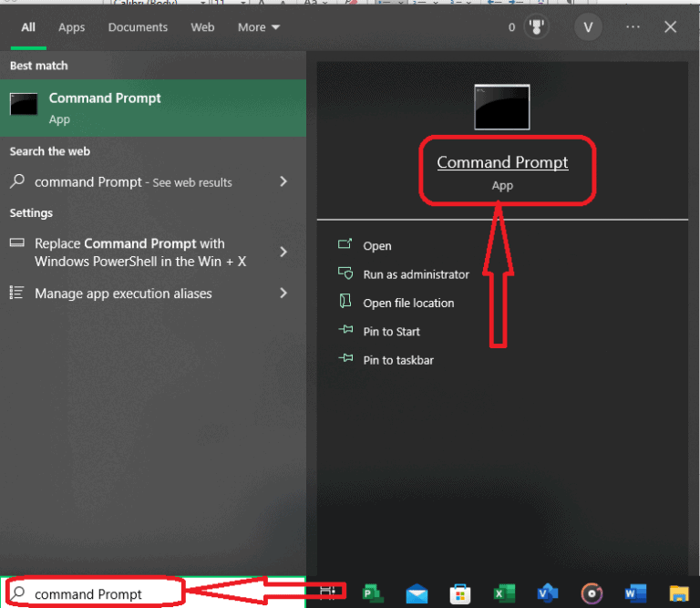
Task: Open Visio from the taskbar
Action: (x=549, y=593)
